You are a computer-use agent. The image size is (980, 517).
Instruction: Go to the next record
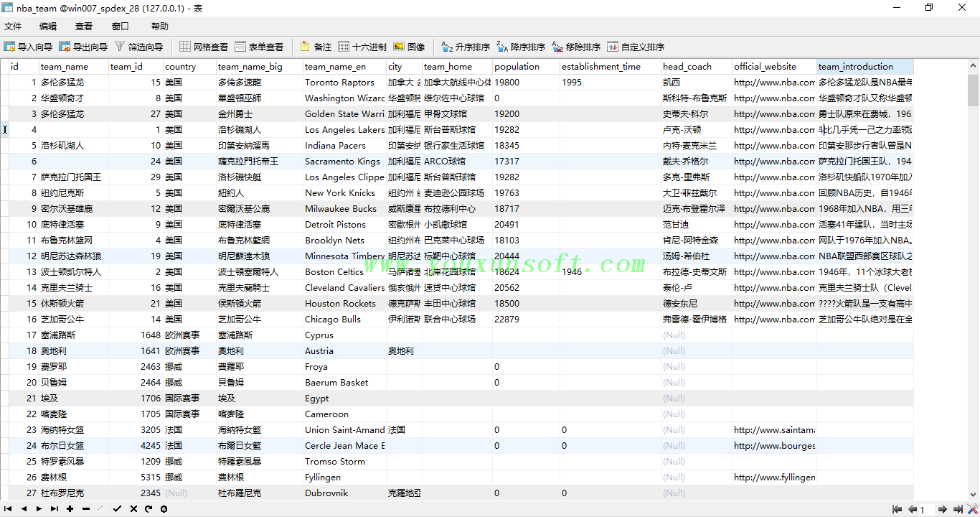pyautogui.click(x=39, y=509)
